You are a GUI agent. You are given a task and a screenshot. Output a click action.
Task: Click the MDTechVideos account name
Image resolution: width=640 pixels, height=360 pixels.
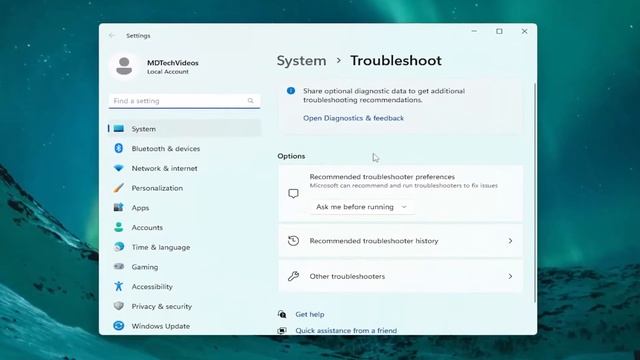[x=173, y=63]
